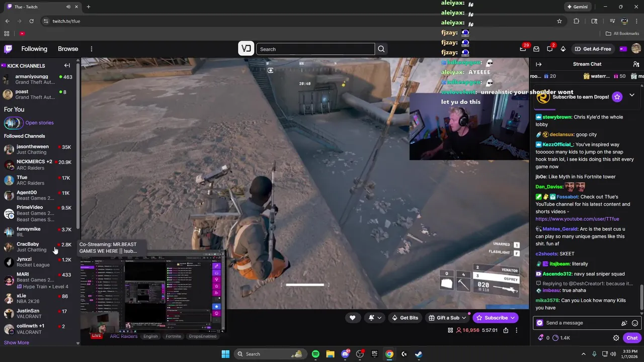Open the Windows Start menu
The image size is (644, 362).
coord(225,354)
